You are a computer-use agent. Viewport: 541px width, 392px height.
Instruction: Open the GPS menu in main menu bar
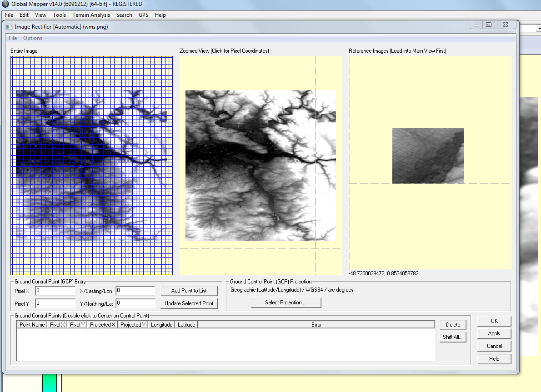click(x=143, y=15)
